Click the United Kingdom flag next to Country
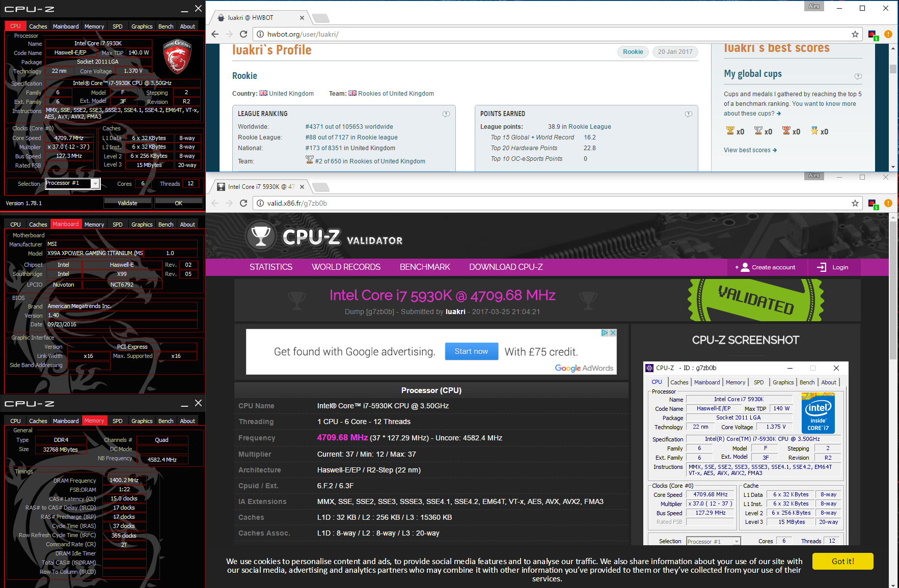The image size is (899, 588). [x=263, y=93]
